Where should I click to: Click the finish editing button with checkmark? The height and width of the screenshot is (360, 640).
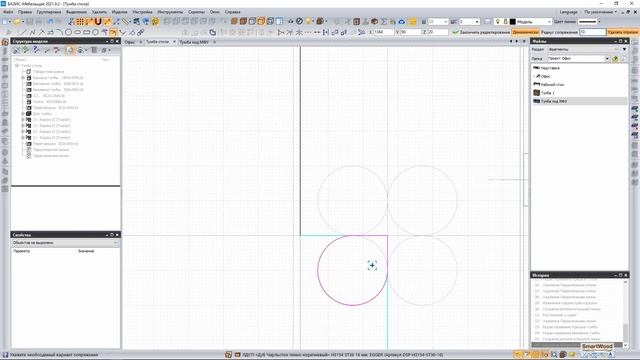(x=481, y=32)
